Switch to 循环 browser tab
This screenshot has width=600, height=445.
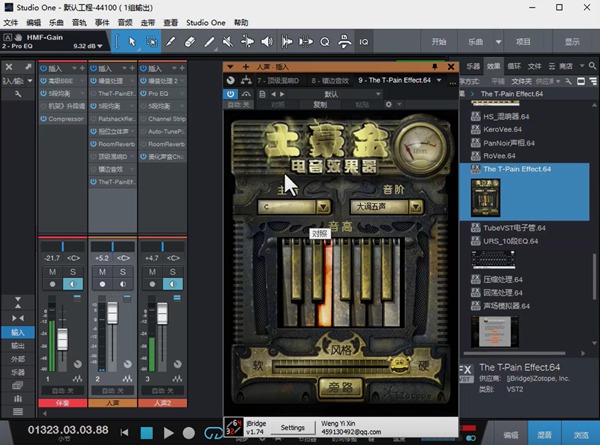tap(514, 66)
